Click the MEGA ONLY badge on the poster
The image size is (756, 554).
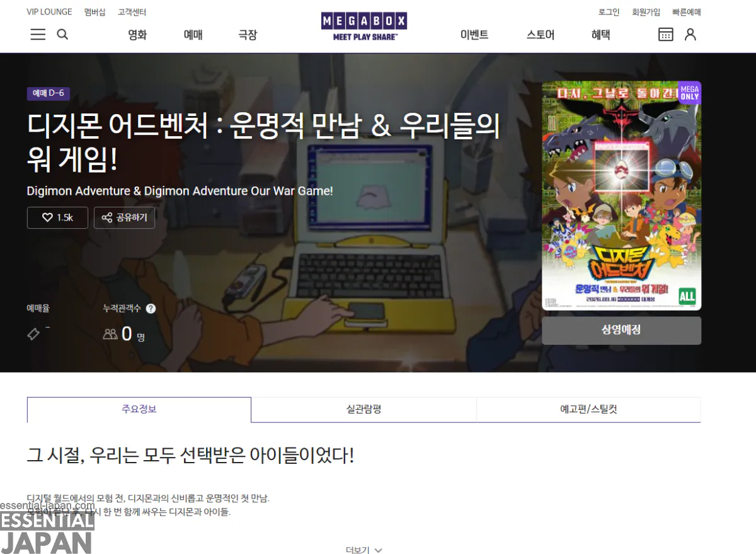click(x=689, y=93)
